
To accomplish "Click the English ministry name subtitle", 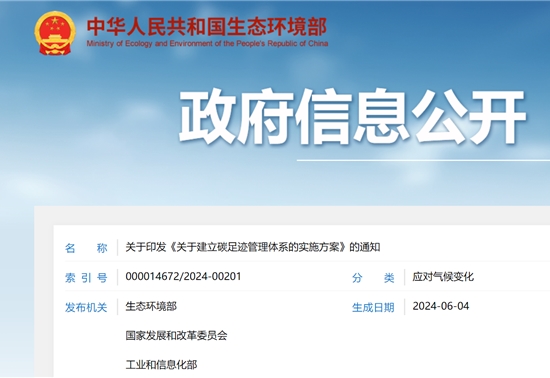I will click(207, 43).
